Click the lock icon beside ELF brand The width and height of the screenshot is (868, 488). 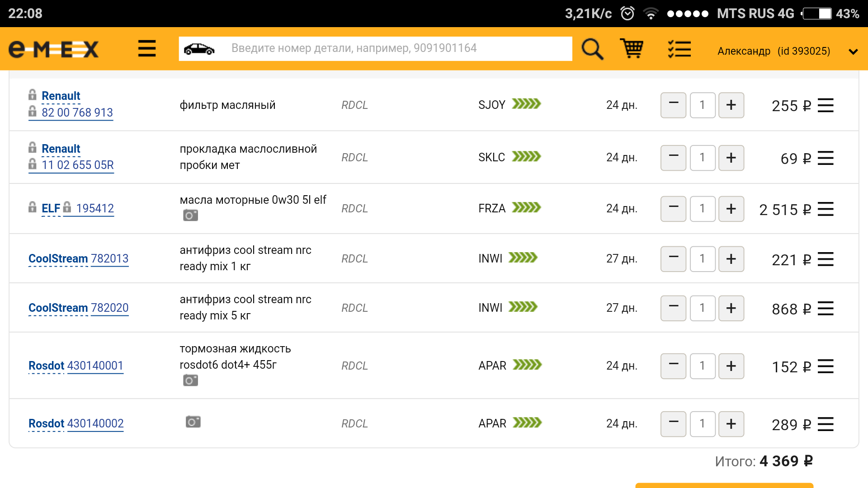click(33, 207)
